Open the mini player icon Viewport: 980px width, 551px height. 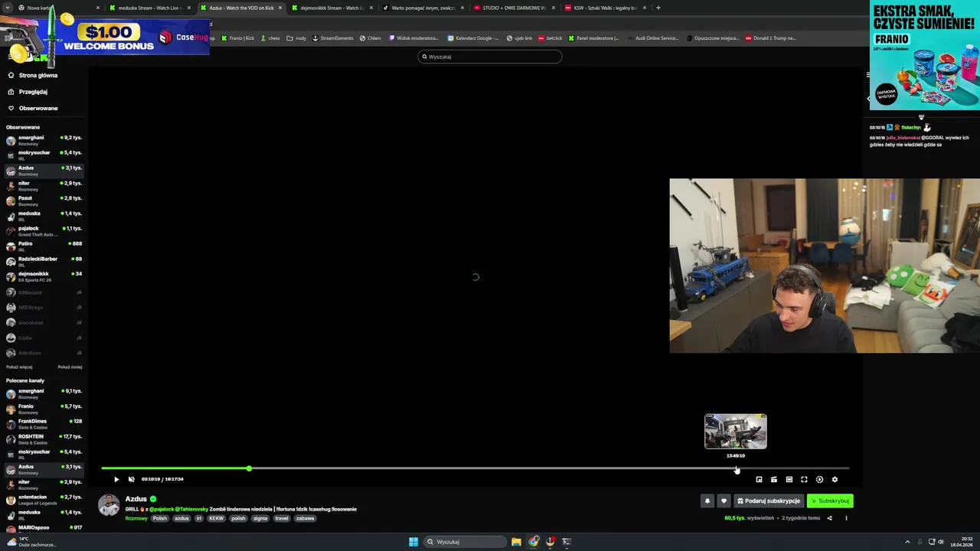pyautogui.click(x=759, y=480)
